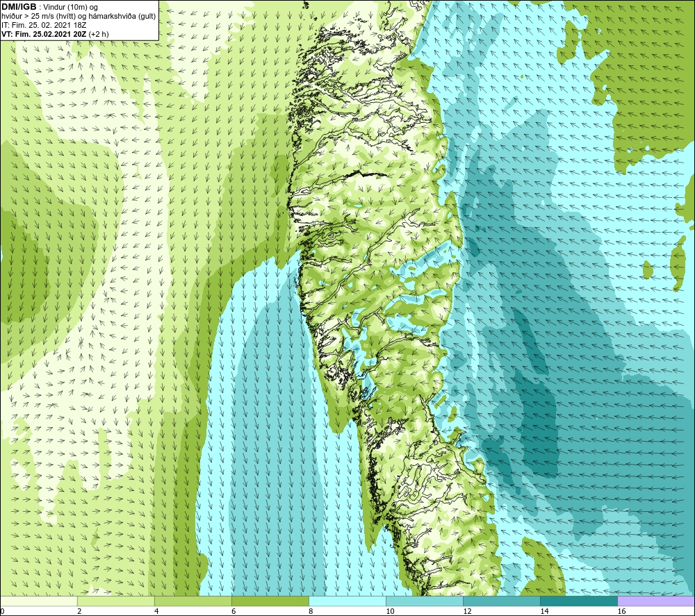Click the 8–10 m/s light cyan swatch
The width and height of the screenshot is (695, 616).
coord(347,601)
